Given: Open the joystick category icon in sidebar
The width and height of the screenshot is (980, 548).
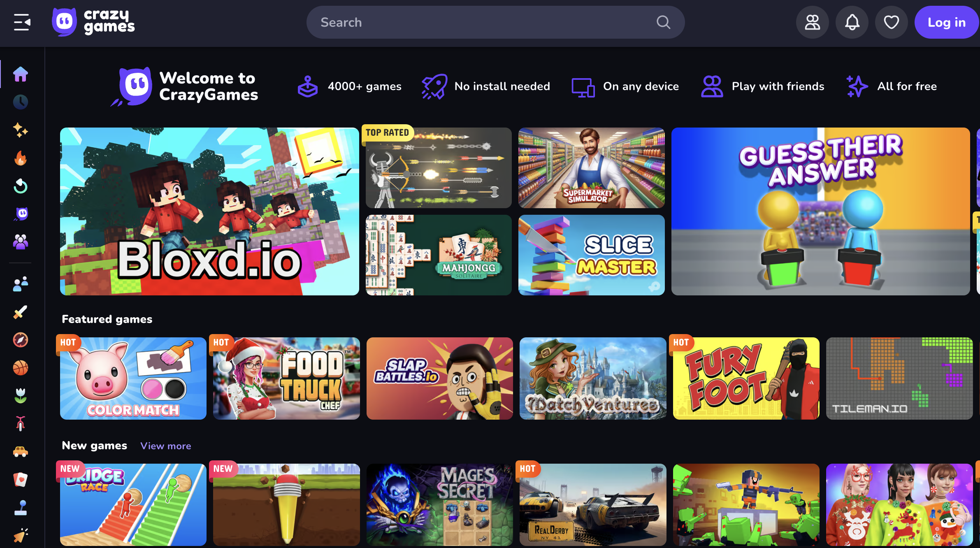Looking at the screenshot, I should pos(21,508).
